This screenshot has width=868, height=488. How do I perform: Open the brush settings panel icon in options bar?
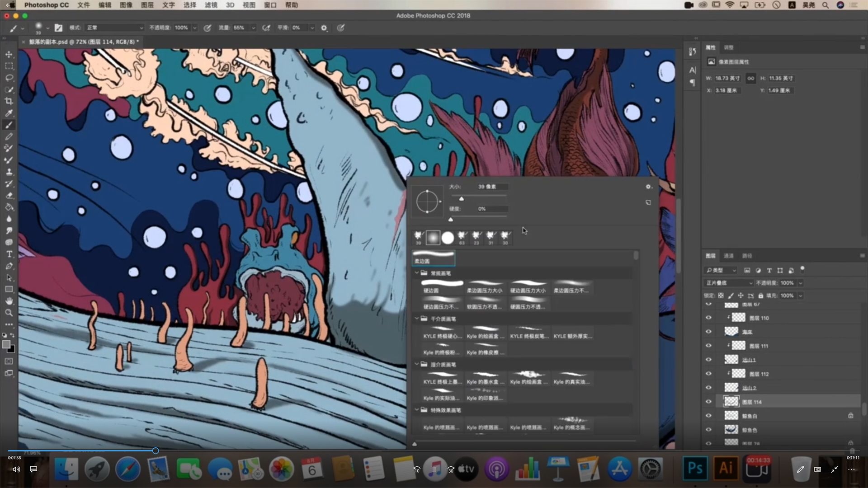pyautogui.click(x=58, y=28)
